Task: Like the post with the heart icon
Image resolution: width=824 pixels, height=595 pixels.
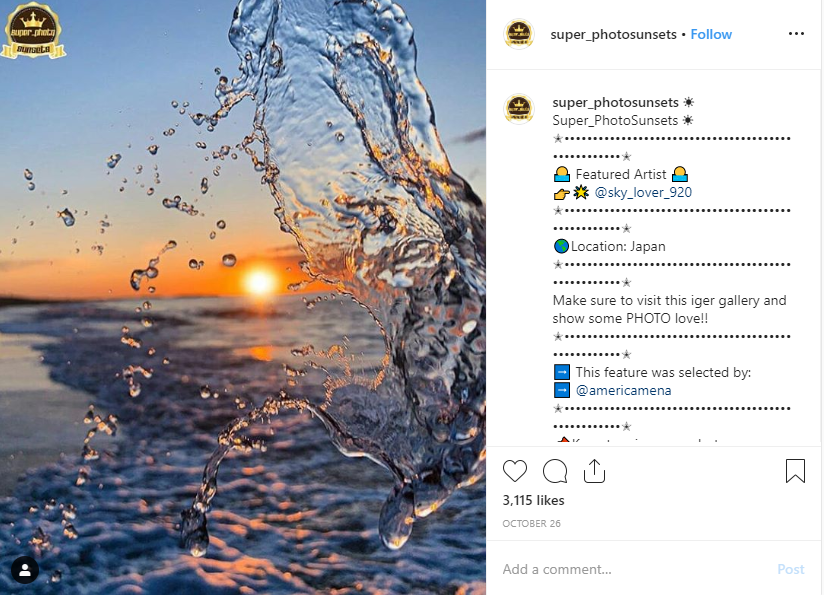Action: coord(515,471)
